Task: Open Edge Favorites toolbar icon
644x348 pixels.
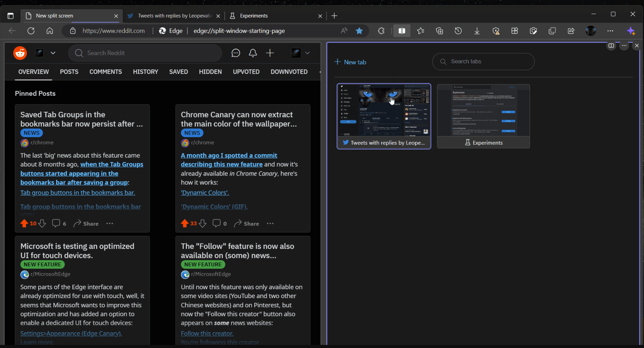Action: 420,31
